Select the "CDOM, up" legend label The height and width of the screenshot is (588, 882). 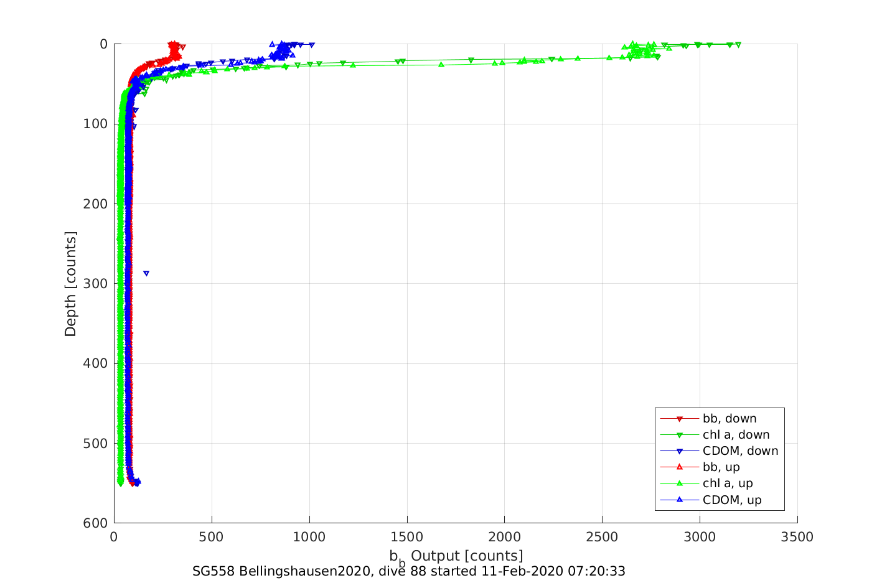coord(732,500)
